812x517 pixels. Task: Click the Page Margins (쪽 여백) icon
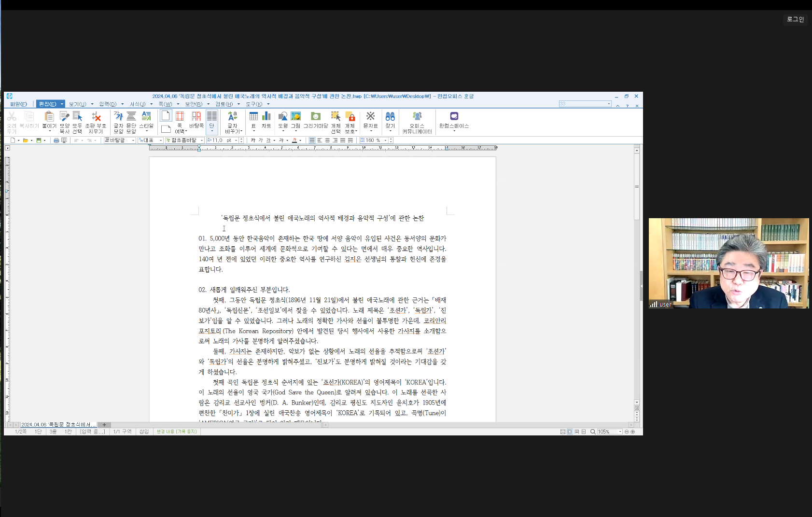pyautogui.click(x=180, y=116)
